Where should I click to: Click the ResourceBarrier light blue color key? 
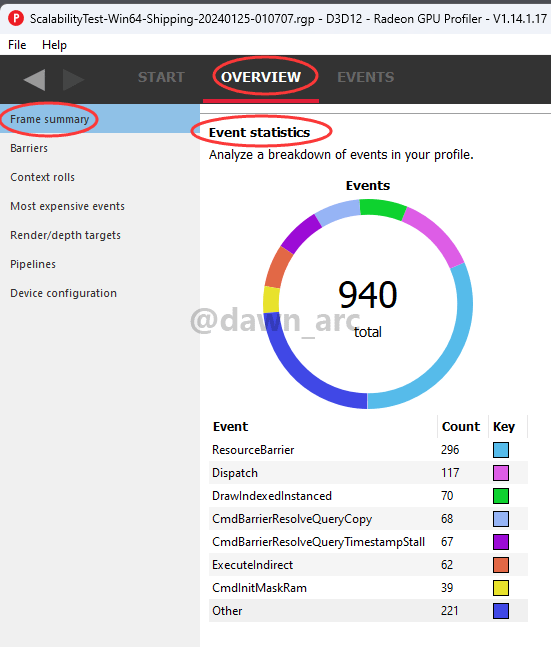click(x=501, y=450)
